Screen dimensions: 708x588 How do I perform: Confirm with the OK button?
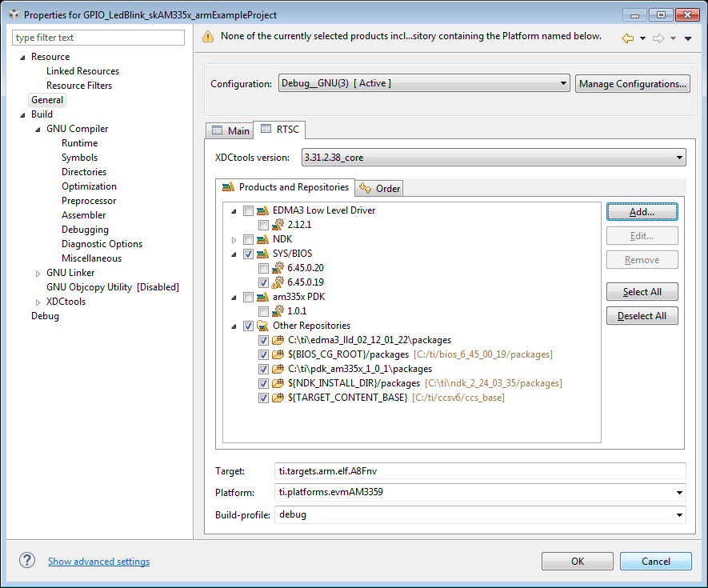tap(578, 562)
